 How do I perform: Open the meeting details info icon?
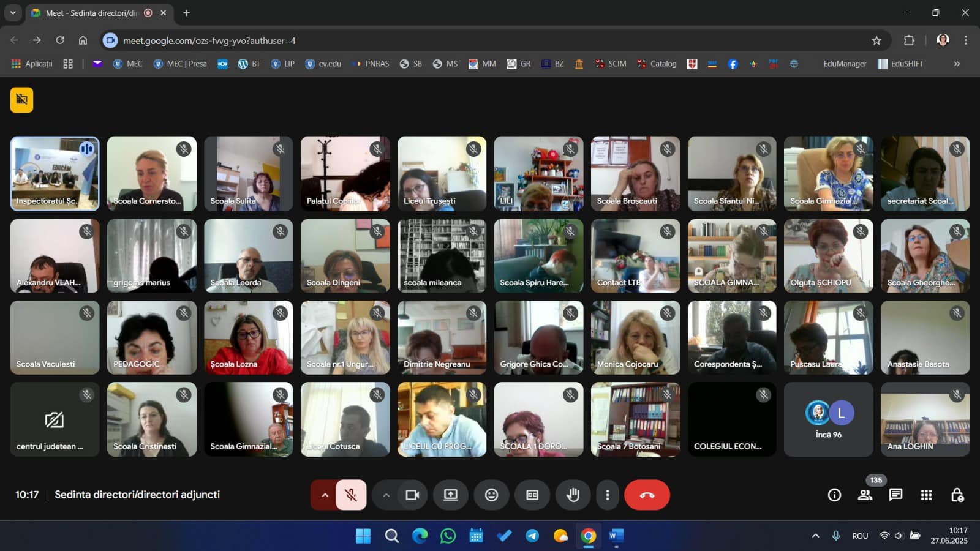click(834, 495)
